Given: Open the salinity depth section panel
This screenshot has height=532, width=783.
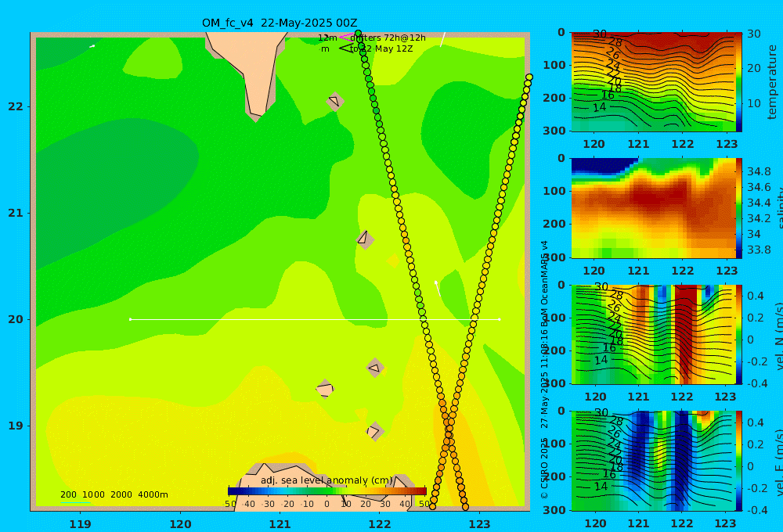Looking at the screenshot, I should click(653, 208).
